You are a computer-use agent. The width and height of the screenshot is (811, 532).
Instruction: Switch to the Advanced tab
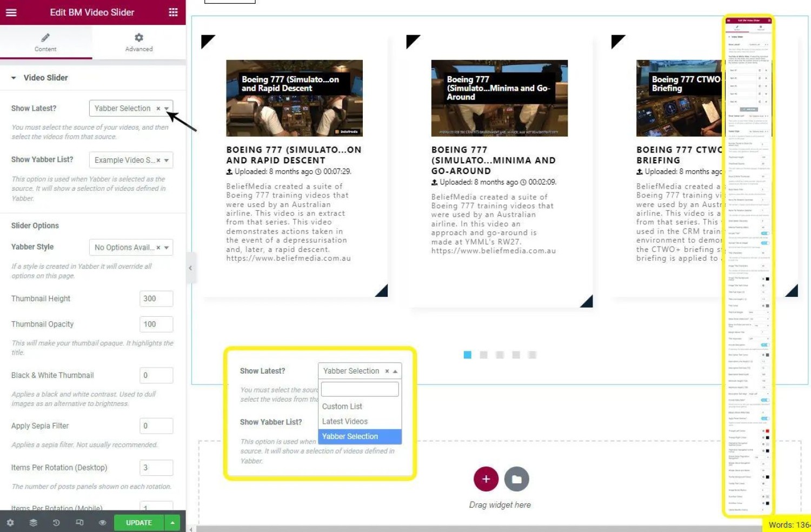[x=139, y=42]
